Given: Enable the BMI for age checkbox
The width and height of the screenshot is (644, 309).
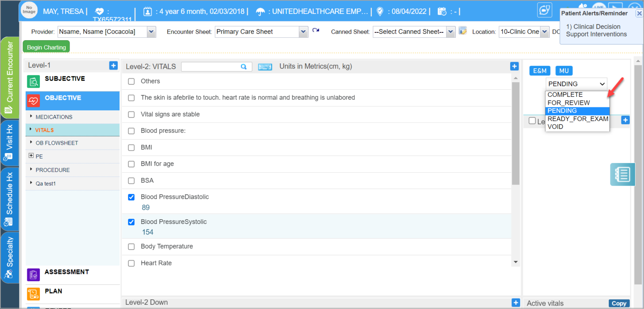Looking at the screenshot, I should coord(131,164).
